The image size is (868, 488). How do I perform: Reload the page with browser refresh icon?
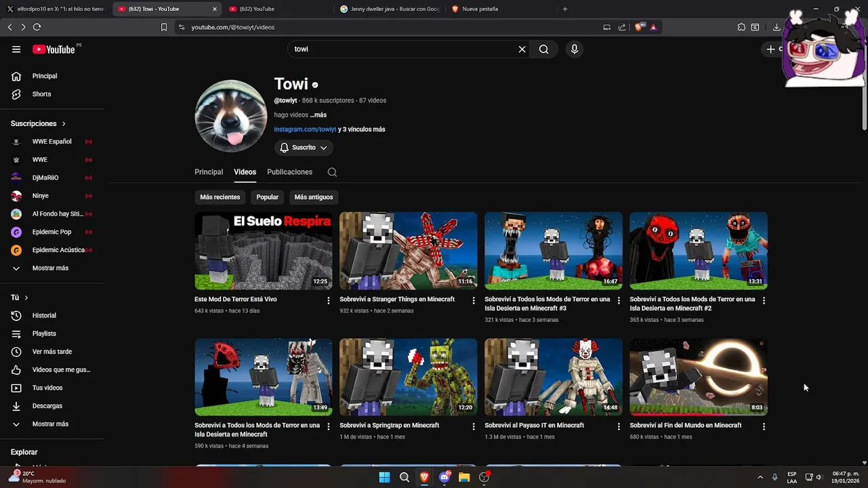37,27
